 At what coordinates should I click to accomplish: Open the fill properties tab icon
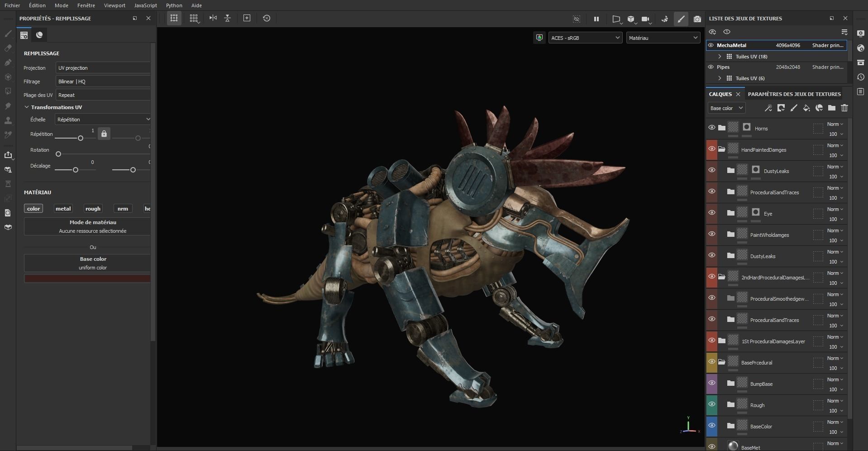[24, 35]
